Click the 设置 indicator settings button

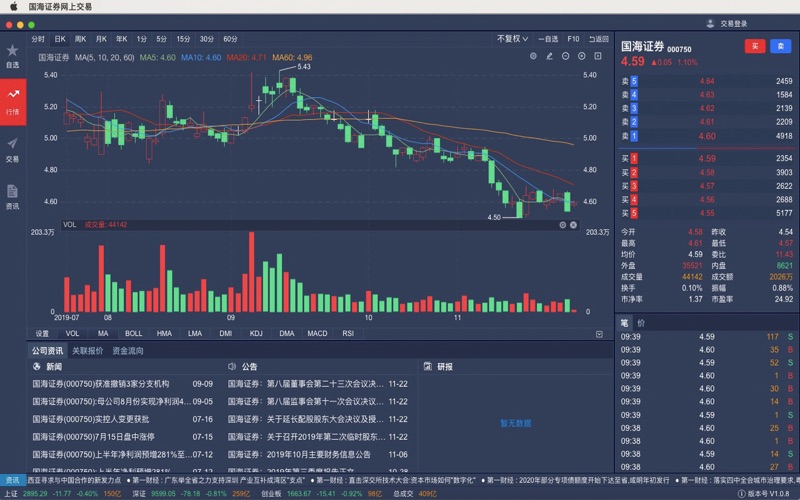coord(42,334)
